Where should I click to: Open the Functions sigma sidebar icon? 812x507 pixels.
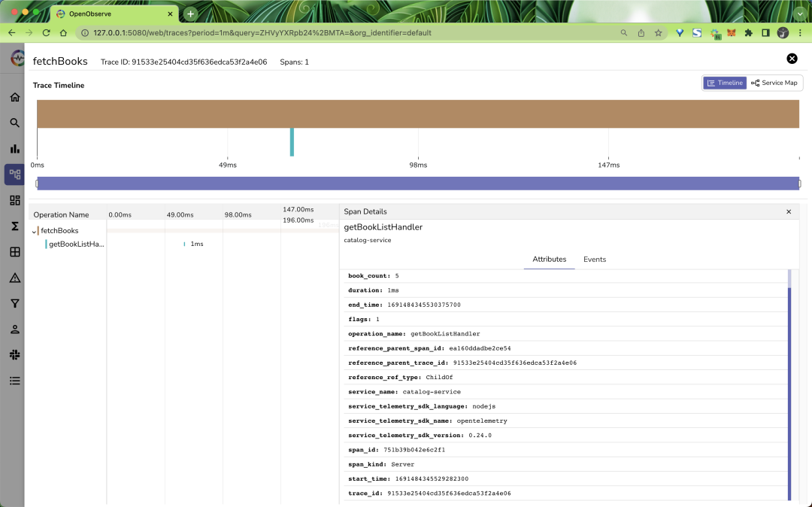tap(14, 226)
